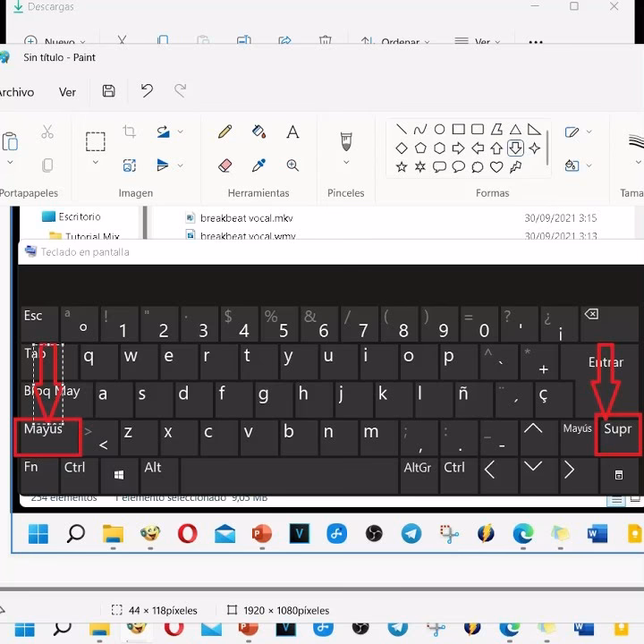Screen dimensions: 644x644
Task: Expand the Rotate options dropdown
Action: tap(181, 132)
